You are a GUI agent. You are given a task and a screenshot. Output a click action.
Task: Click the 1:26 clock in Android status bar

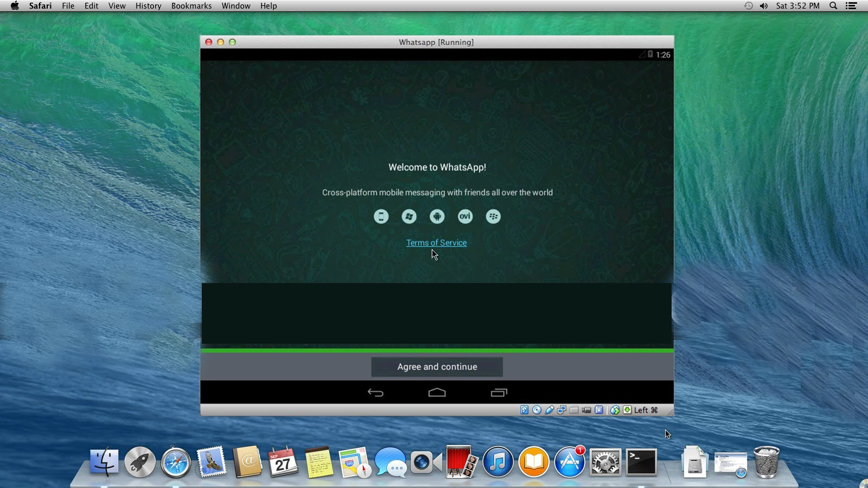(663, 55)
